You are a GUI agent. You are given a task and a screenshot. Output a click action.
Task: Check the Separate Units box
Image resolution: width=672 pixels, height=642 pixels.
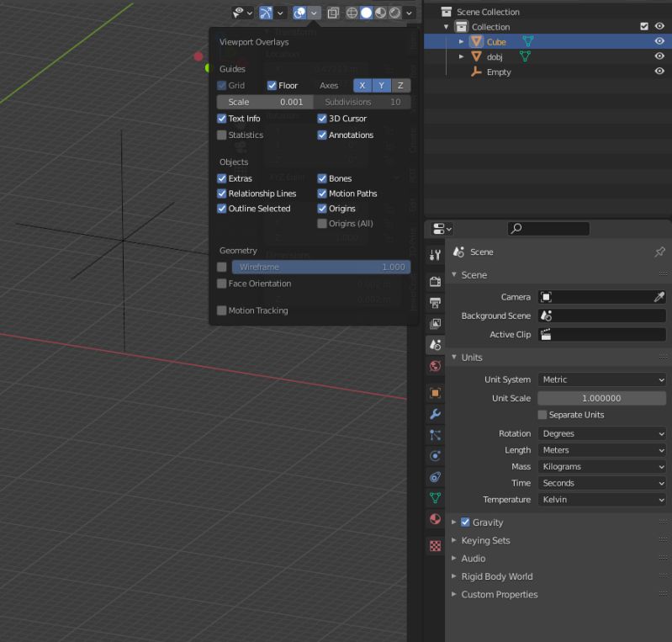[x=542, y=415]
